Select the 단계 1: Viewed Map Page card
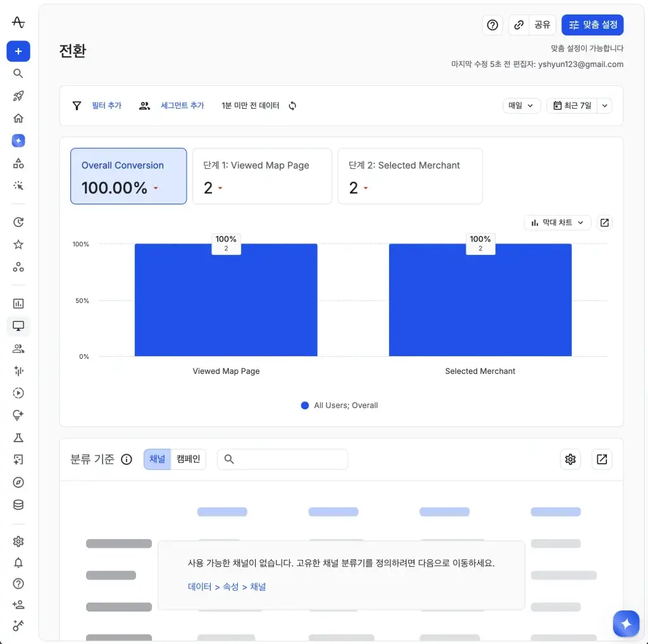 (262, 176)
